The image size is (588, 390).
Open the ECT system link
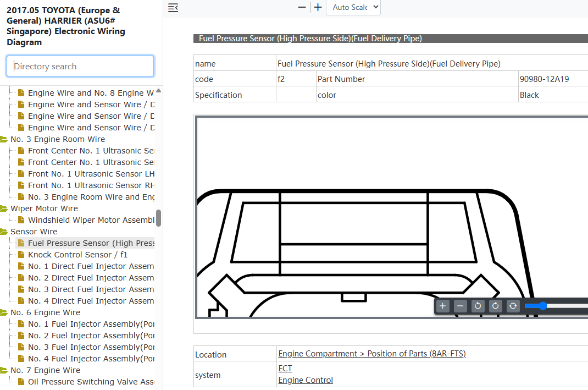coord(285,369)
